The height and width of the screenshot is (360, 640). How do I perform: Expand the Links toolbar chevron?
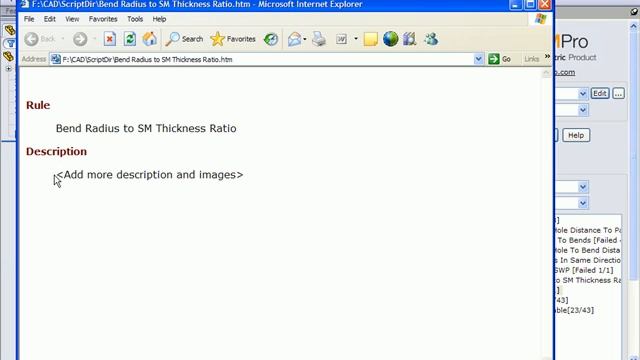click(547, 56)
